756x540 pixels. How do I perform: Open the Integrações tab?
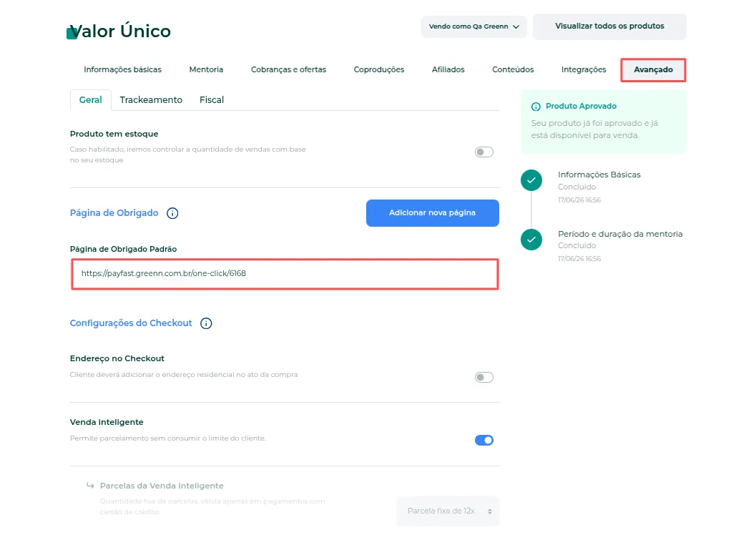click(584, 69)
